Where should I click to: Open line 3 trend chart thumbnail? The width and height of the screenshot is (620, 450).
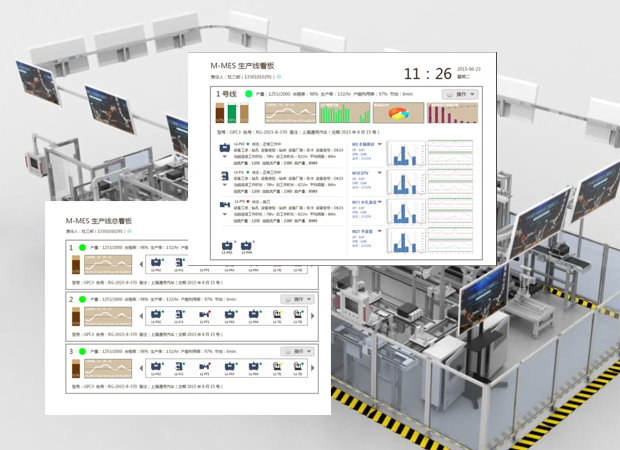pos(110,366)
